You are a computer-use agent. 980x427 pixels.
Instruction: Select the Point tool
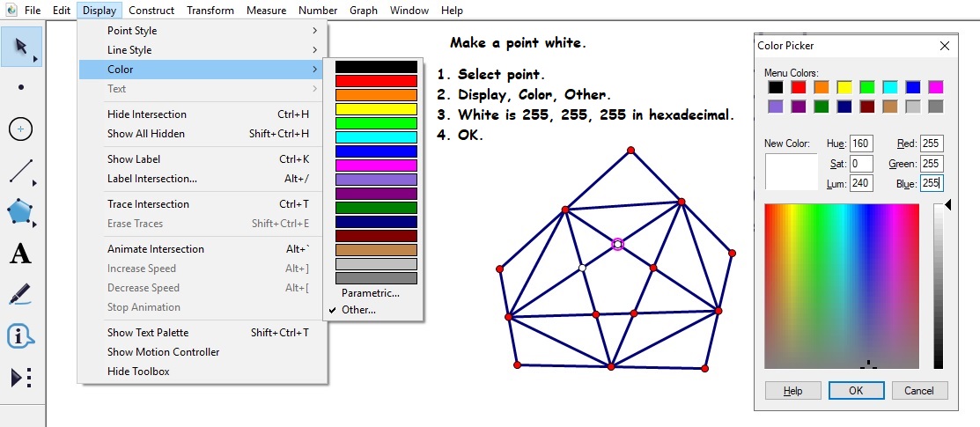click(x=21, y=87)
